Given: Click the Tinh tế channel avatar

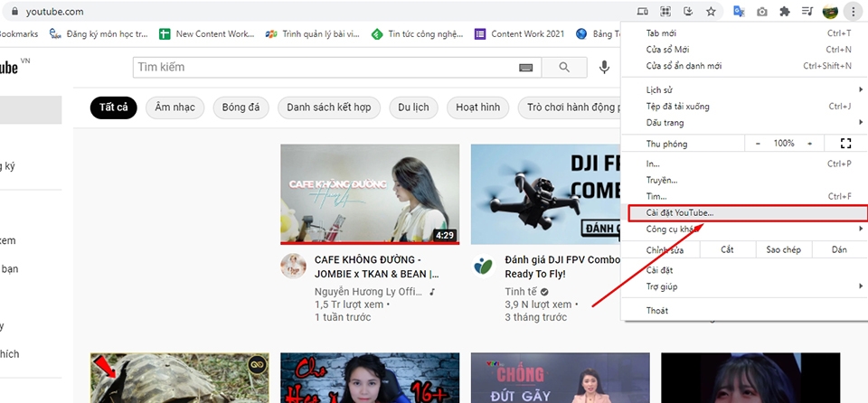Looking at the screenshot, I should (484, 267).
